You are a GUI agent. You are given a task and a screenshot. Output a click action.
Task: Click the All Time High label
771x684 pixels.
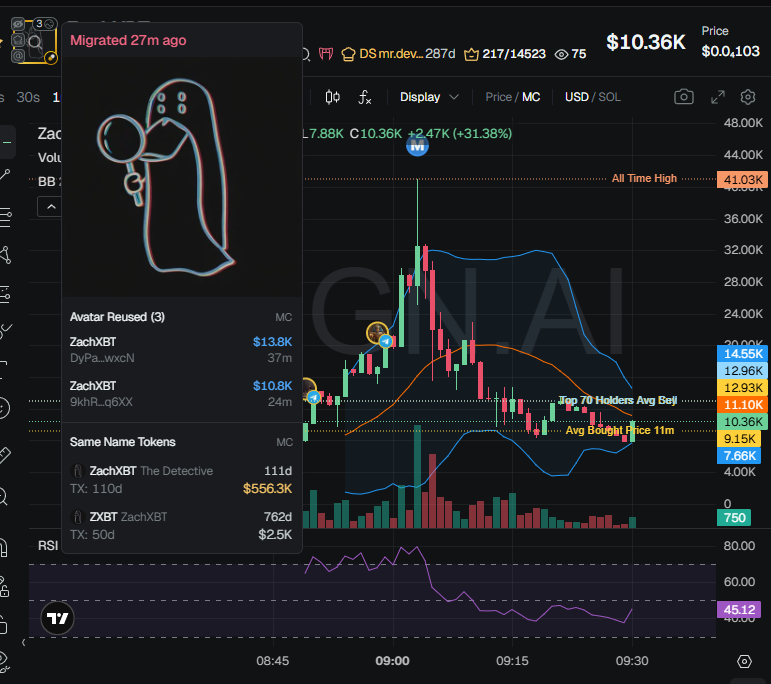click(644, 178)
